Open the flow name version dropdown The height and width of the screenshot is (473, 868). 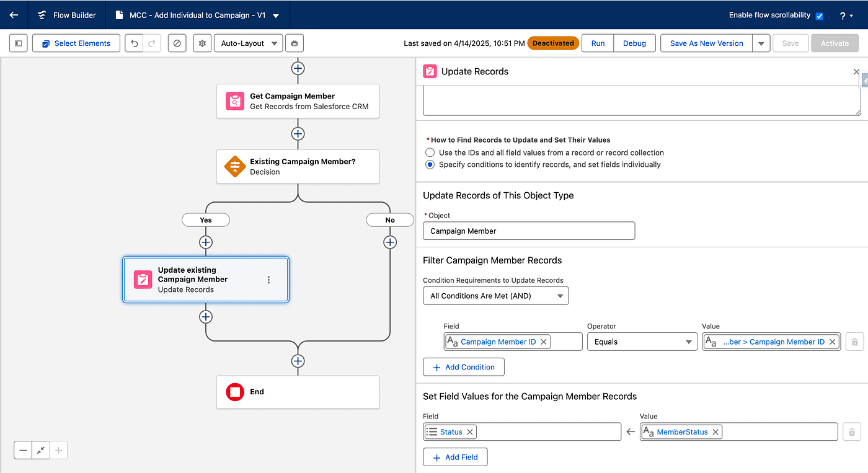[x=276, y=15]
